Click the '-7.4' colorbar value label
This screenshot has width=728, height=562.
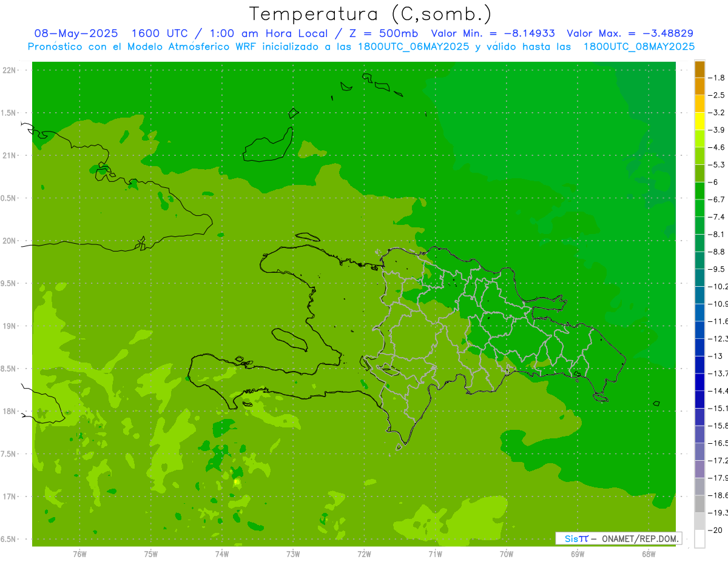point(716,216)
